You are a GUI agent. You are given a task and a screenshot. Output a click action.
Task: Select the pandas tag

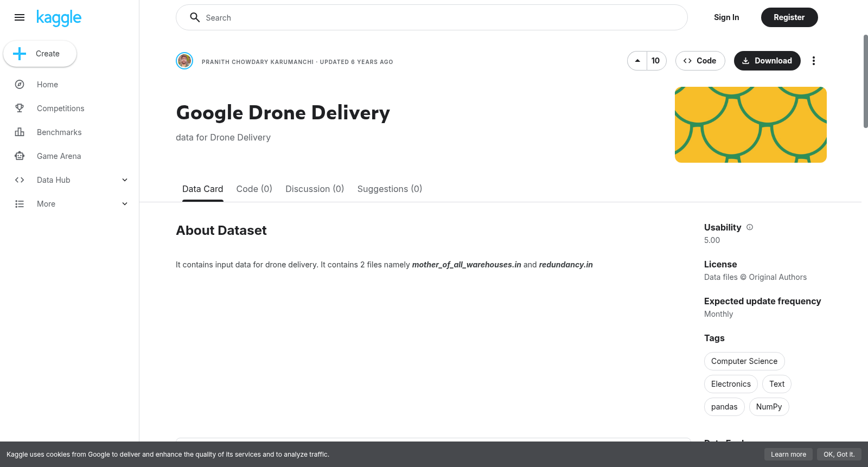point(724,407)
